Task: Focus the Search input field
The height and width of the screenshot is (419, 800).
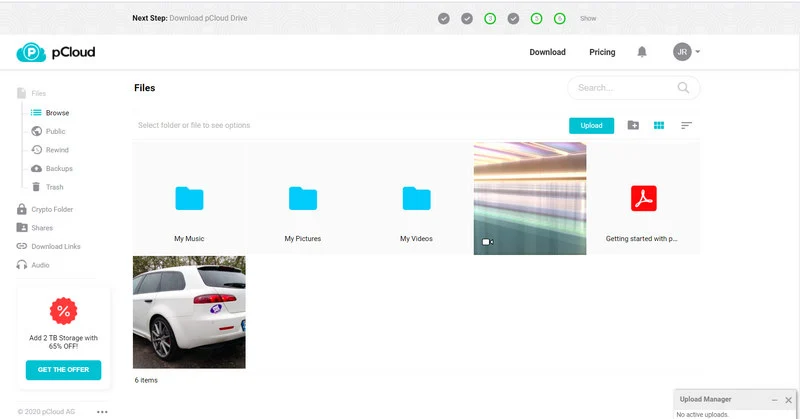Action: (634, 88)
